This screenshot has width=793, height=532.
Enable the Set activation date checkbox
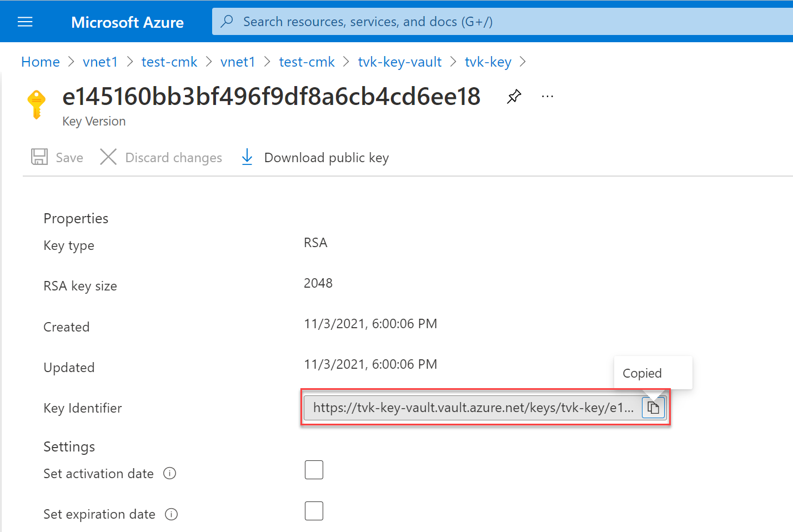point(314,470)
